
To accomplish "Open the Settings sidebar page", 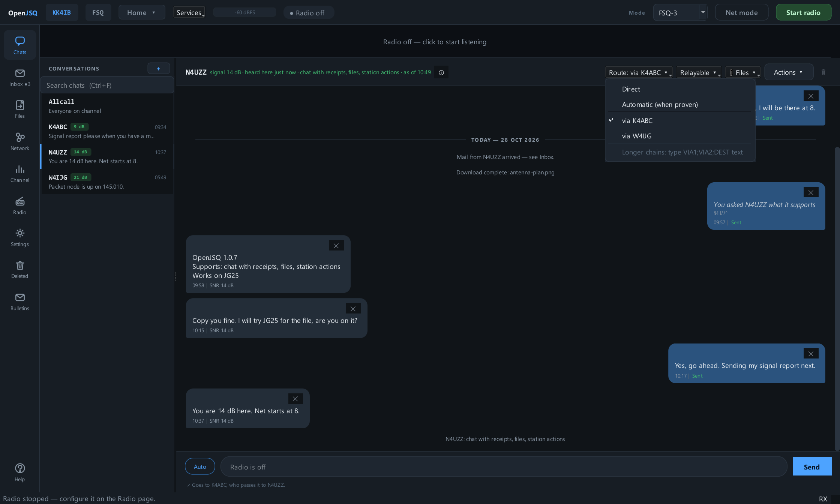I will [20, 237].
